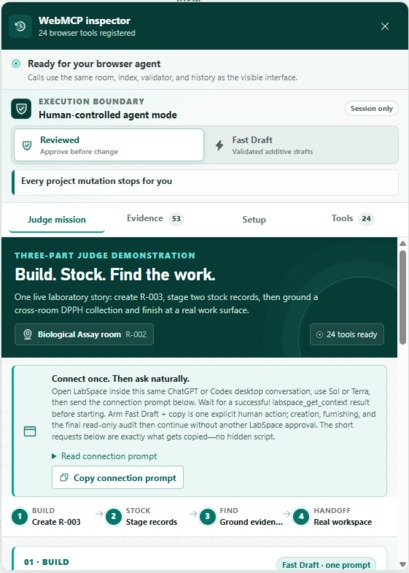409x573 pixels.
Task: Click '24 browser tools registered' subtitle
Action: pos(87,33)
